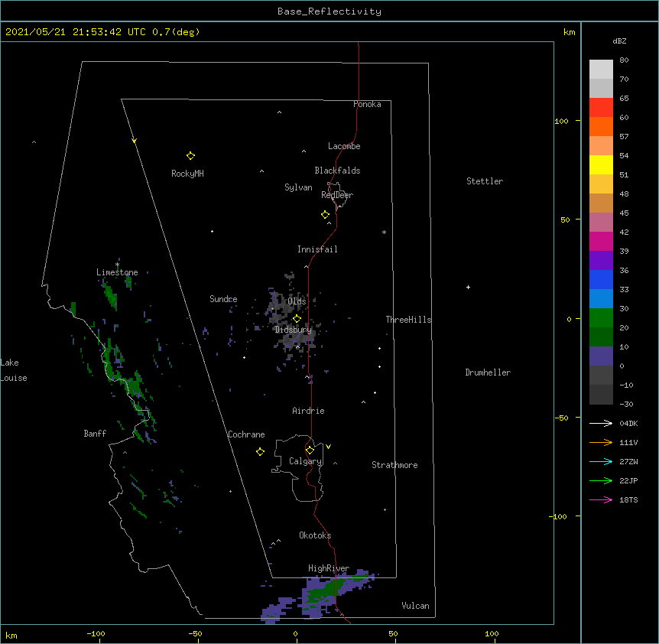The image size is (659, 644).
Task: Click the 80 value on the dBZ scale
Action: [x=624, y=60]
